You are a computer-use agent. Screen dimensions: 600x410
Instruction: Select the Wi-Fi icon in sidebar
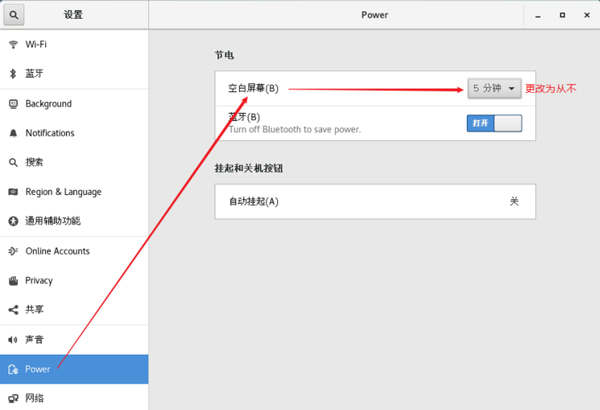click(x=13, y=45)
